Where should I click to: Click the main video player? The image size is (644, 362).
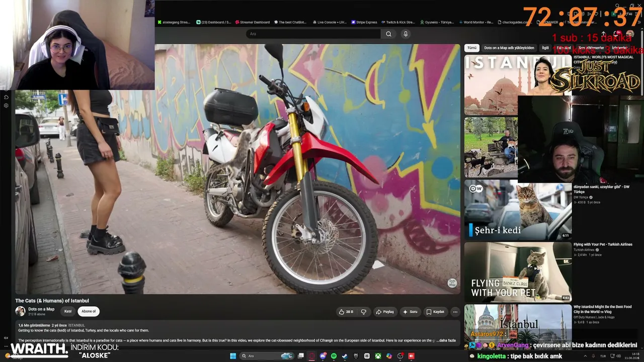pos(237,169)
